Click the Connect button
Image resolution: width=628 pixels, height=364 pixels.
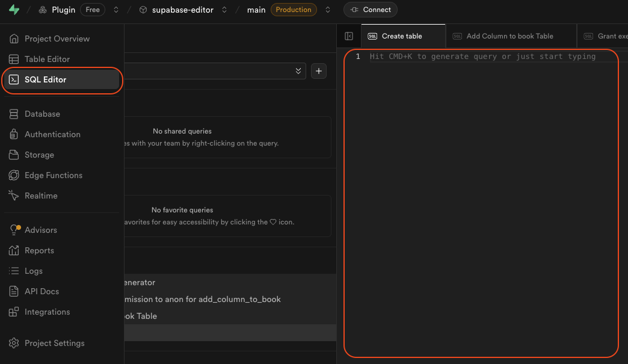371,10
